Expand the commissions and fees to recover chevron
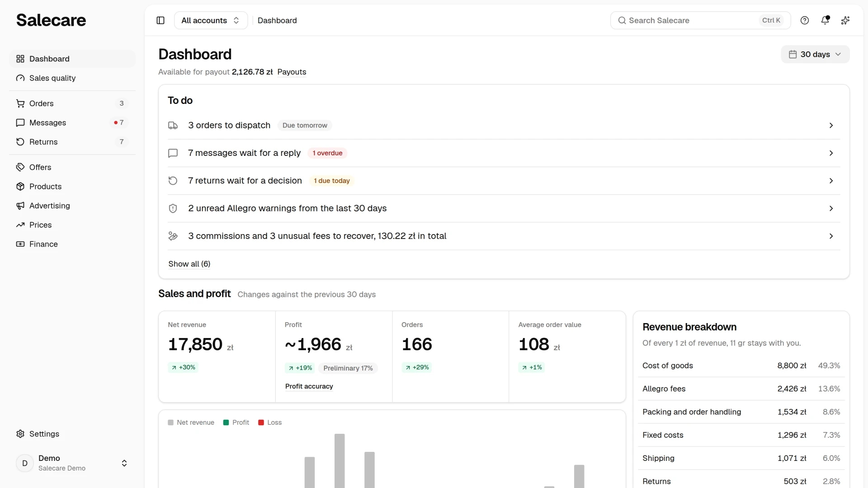 point(831,236)
